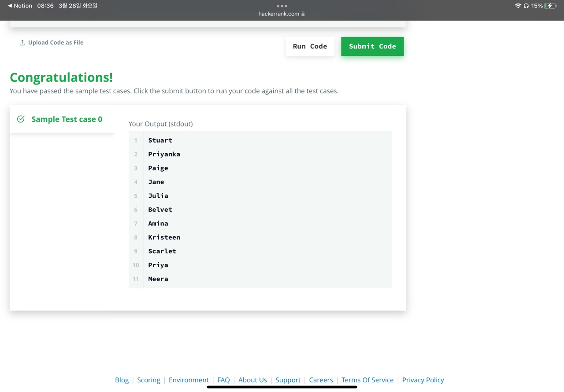Image resolution: width=564 pixels, height=392 pixels.
Task: Visit the FAQ link
Action: point(223,380)
